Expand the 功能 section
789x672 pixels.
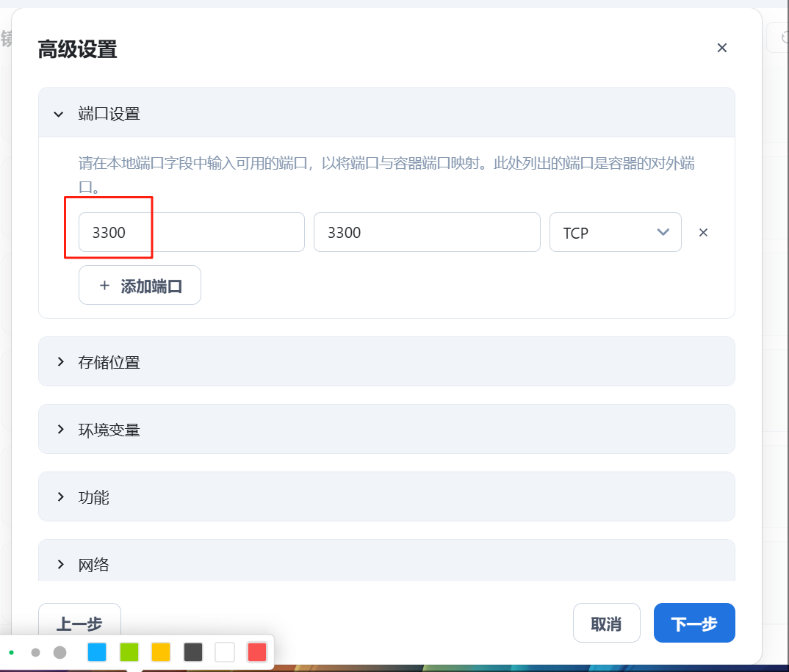[x=386, y=496]
